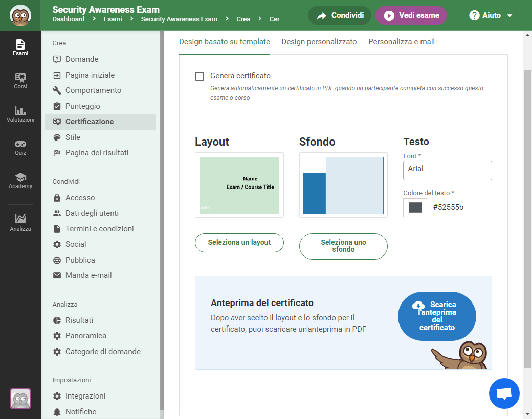Click the main page vertical scrollbar
The width and height of the screenshot is (532, 419).
(527, 219)
